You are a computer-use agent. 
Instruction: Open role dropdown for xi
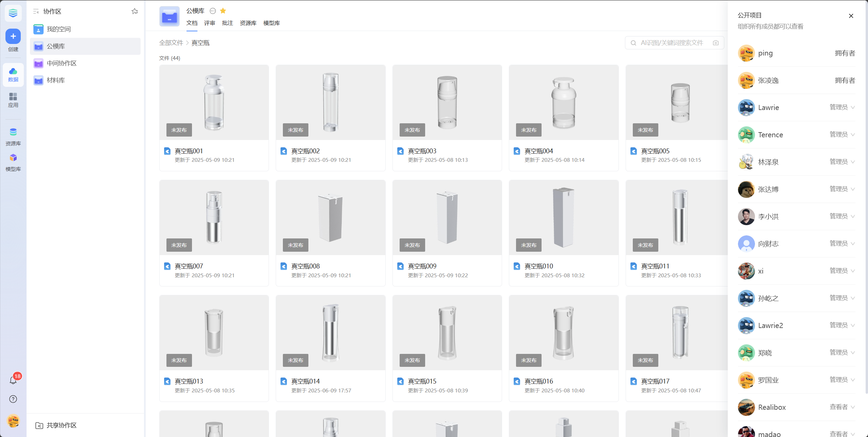tap(842, 271)
